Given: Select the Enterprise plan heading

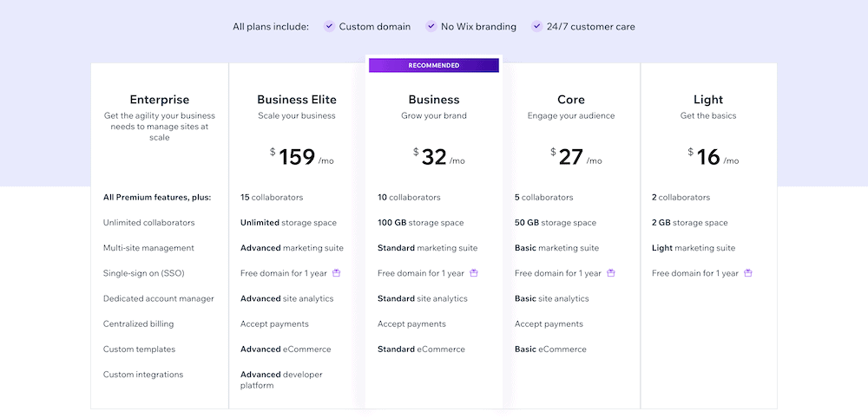Looking at the screenshot, I should pyautogui.click(x=160, y=100).
